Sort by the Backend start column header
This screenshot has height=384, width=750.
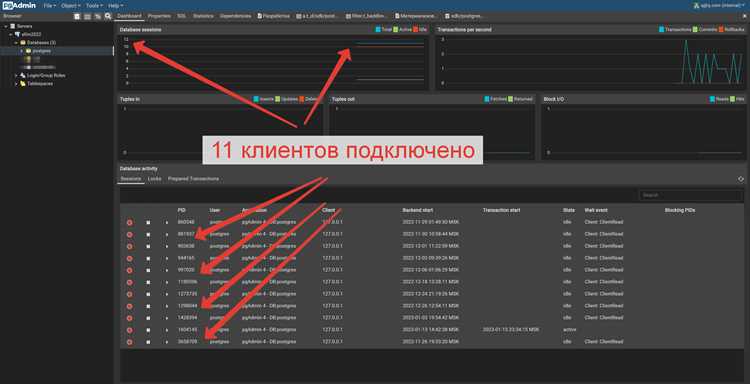tap(418, 210)
